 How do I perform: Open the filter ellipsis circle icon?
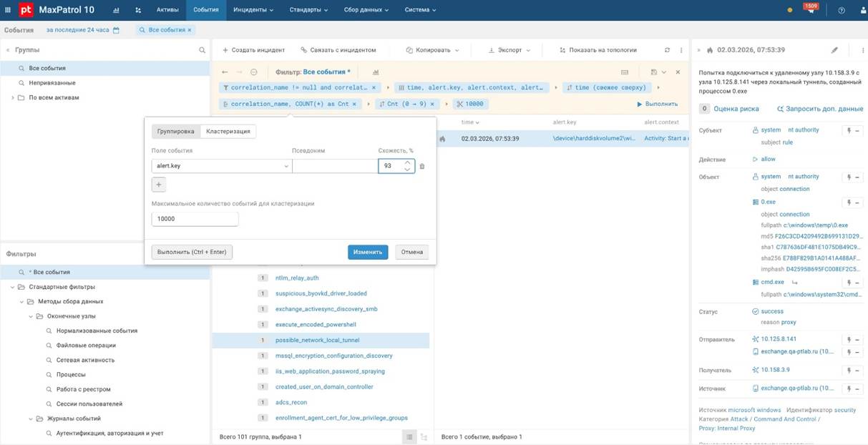(x=254, y=72)
